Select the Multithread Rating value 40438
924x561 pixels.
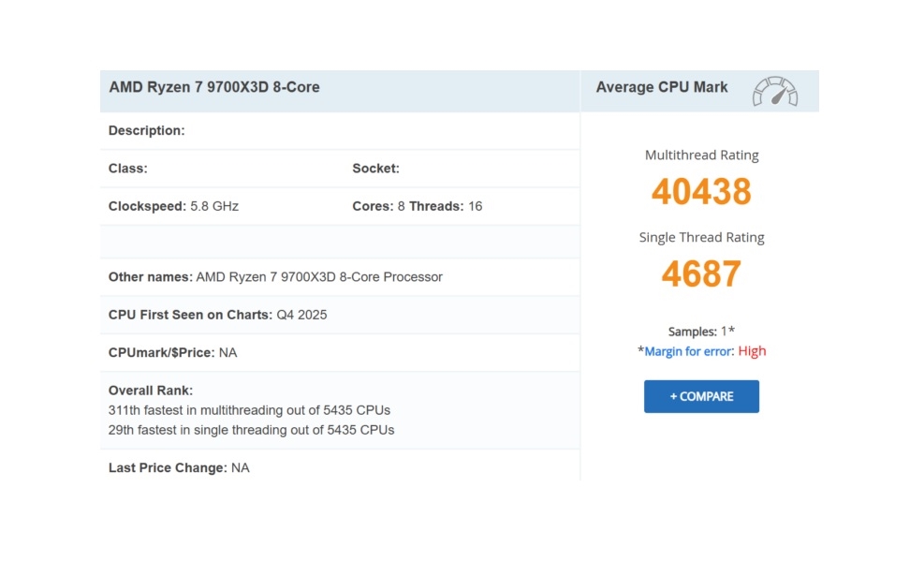tap(700, 192)
